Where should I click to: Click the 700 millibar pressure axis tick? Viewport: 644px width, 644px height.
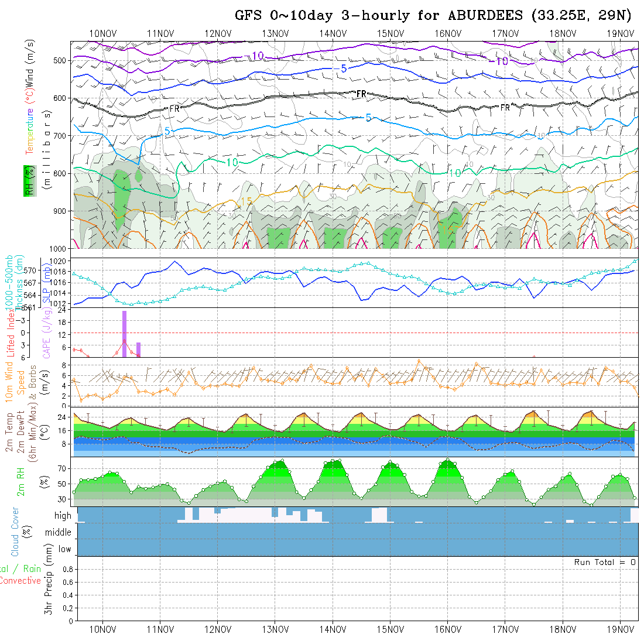[61, 136]
